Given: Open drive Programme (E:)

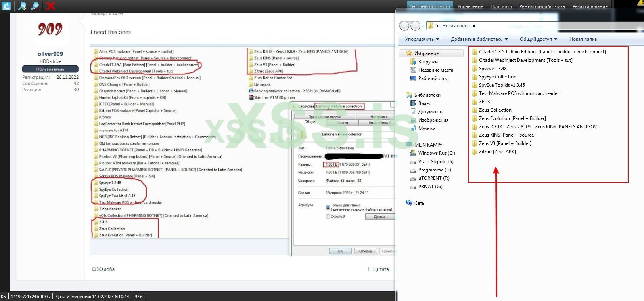Looking at the screenshot, I should point(430,170).
